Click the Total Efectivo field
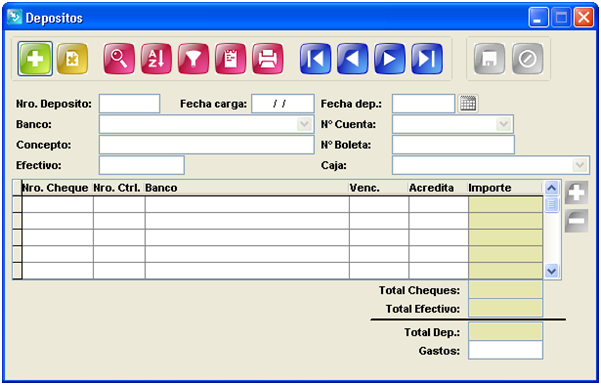Viewport: 601px width, 385px height. click(x=506, y=308)
